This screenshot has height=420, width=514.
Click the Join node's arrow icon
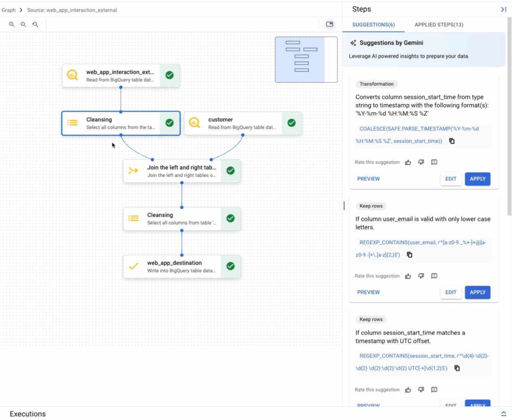133,171
